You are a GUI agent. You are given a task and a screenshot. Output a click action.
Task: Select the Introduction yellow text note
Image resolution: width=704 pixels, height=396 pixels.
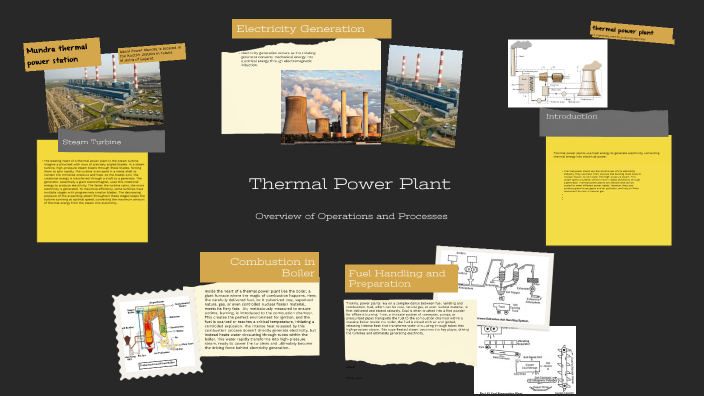(x=608, y=190)
